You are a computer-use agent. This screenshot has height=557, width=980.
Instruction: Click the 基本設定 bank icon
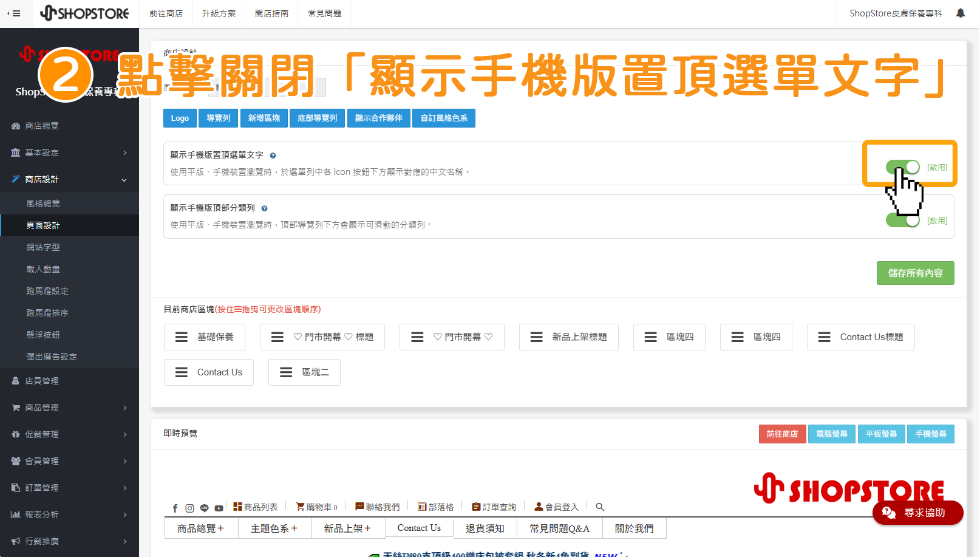tap(16, 152)
